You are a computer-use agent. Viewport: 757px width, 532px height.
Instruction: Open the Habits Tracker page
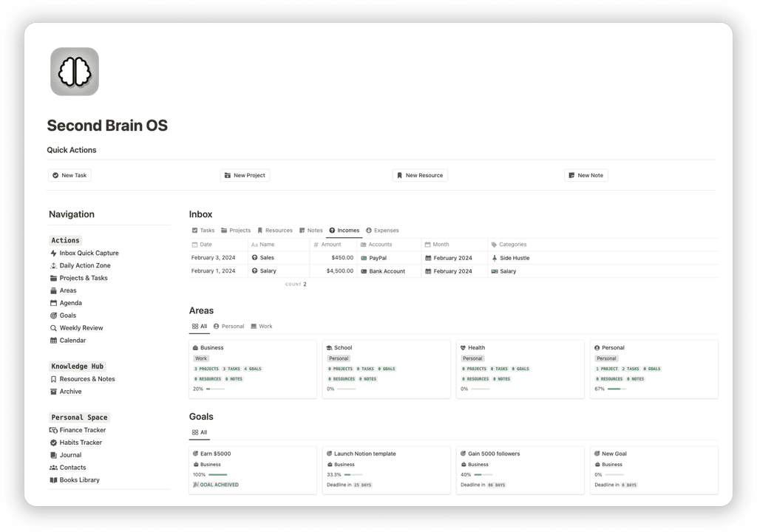(x=81, y=442)
